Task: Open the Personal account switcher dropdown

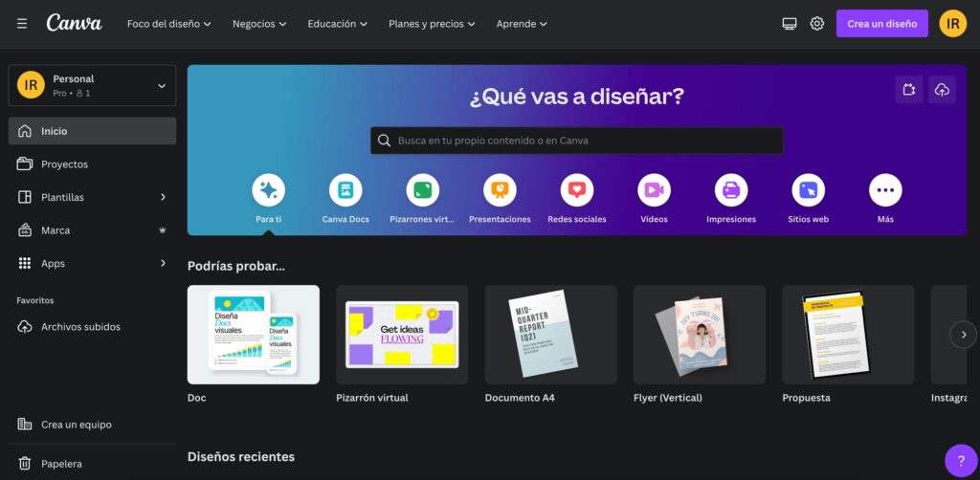Action: [x=92, y=85]
